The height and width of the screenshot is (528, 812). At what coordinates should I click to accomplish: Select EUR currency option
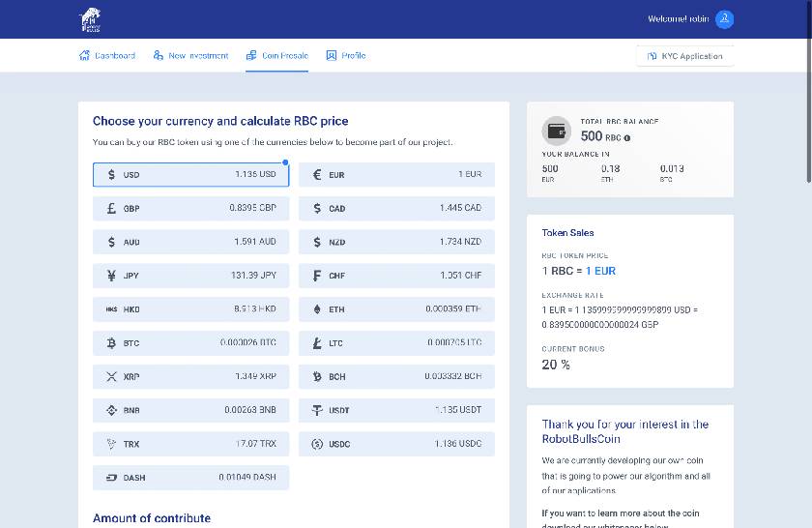click(396, 175)
